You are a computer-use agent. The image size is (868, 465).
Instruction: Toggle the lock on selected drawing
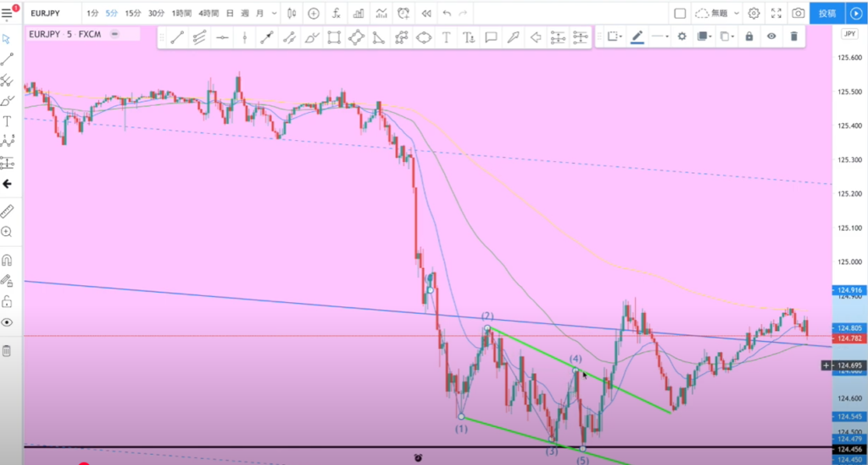click(748, 36)
